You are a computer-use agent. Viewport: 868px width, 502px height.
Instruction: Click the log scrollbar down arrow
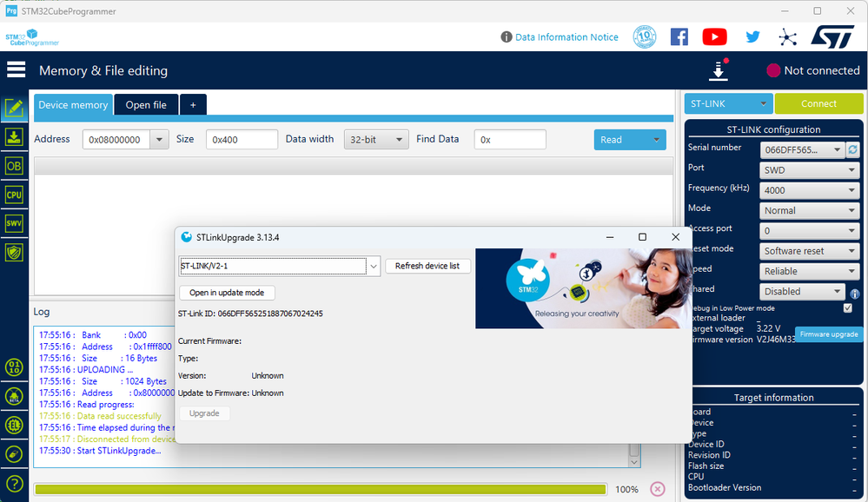pyautogui.click(x=634, y=462)
